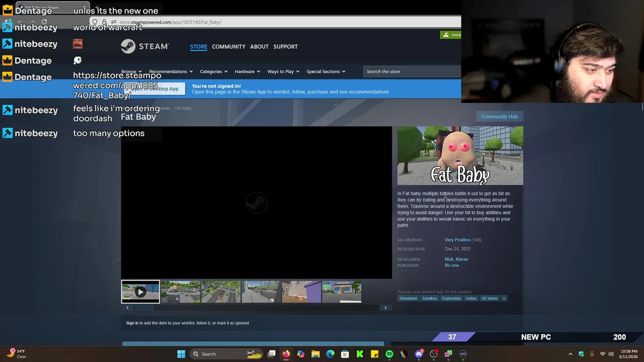Click the green Install Steam button

pos(451,35)
